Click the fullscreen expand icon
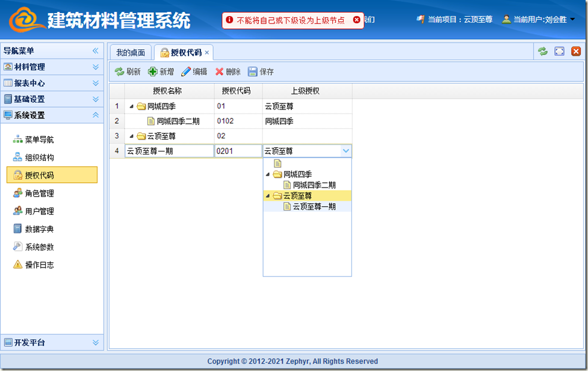Screen dimensions: 588x371 [x=559, y=52]
